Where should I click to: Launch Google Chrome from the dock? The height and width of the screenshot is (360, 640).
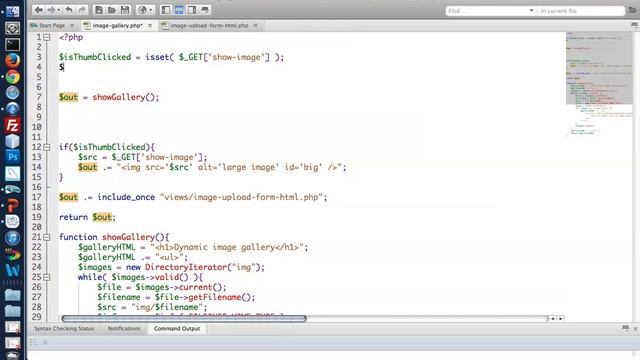coord(12,77)
